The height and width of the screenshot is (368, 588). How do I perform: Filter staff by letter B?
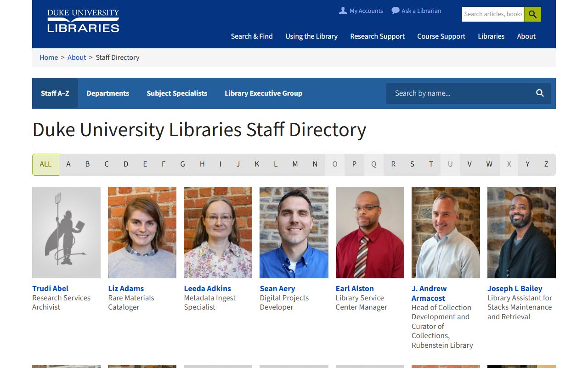(x=87, y=164)
